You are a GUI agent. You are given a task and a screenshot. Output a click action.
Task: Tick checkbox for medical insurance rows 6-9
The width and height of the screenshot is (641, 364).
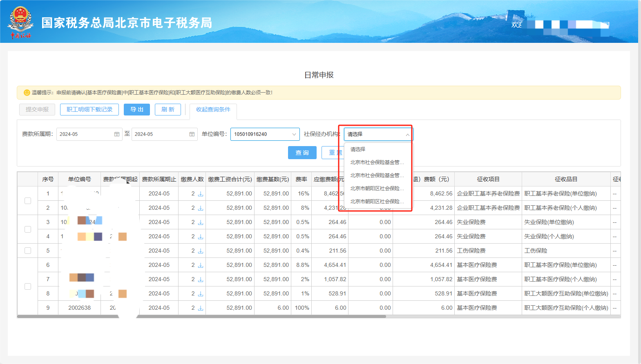pyautogui.click(x=28, y=286)
